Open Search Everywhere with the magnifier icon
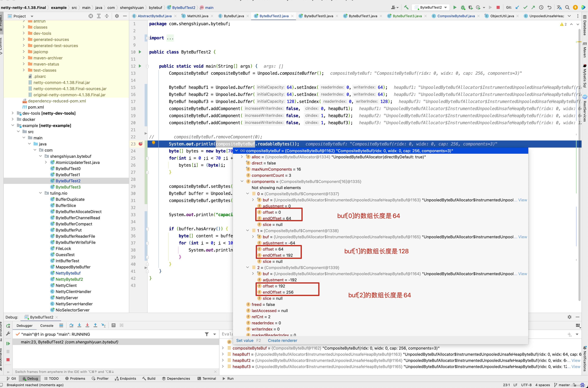588x388 pixels. (567, 7)
